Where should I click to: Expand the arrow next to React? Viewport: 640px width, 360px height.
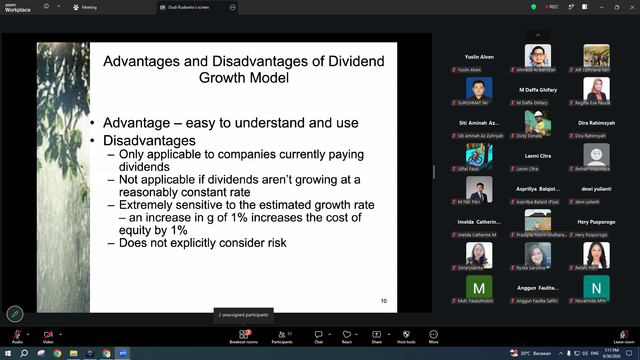click(356, 334)
